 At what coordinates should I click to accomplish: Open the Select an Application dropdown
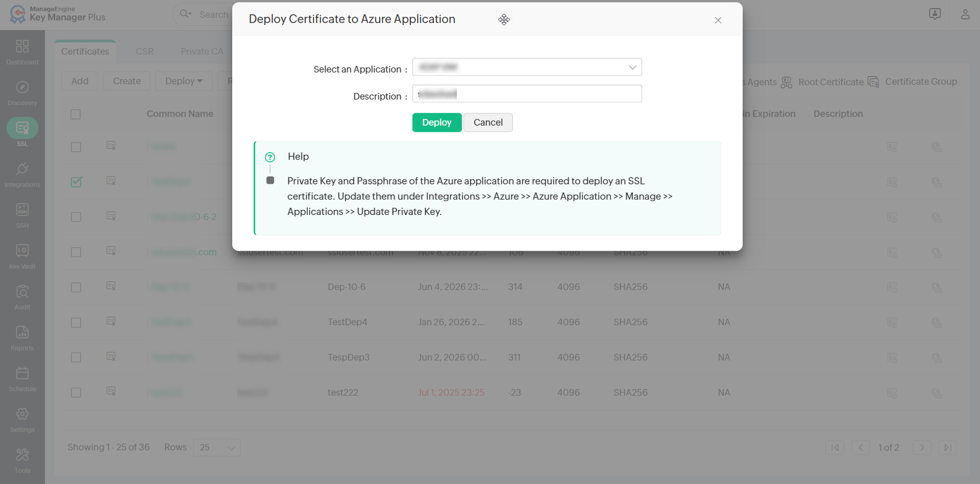527,67
